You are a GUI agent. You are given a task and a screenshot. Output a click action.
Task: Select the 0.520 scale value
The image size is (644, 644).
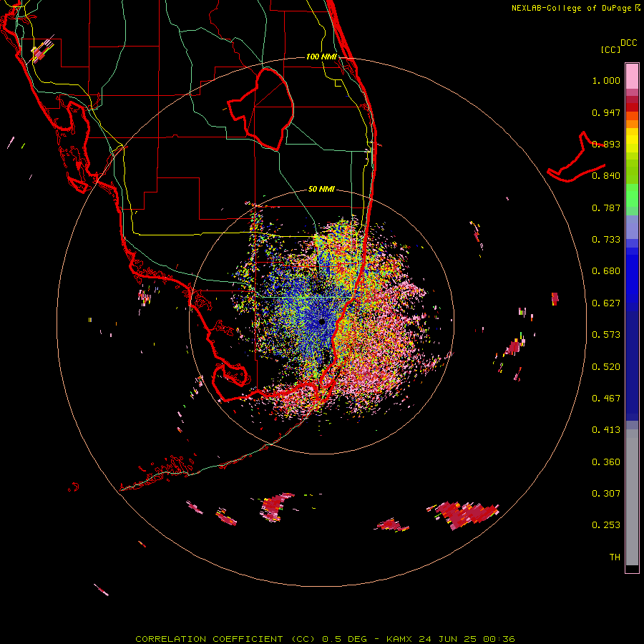606,367
